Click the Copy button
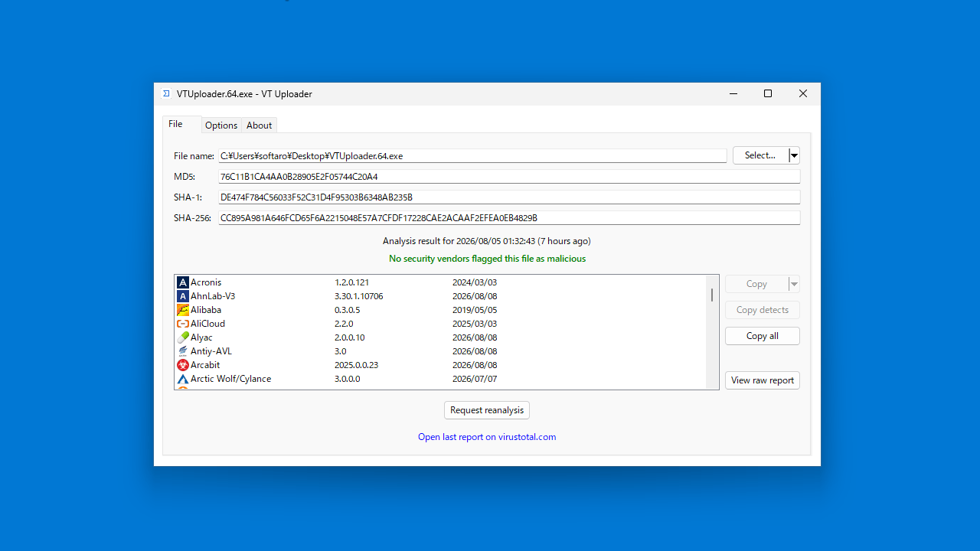980x551 pixels. 756,284
